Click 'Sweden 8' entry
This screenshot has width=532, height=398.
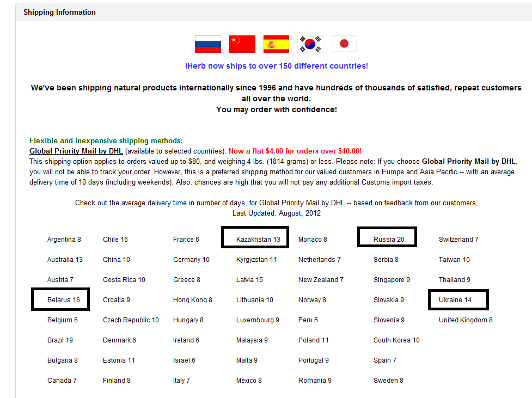pos(388,381)
